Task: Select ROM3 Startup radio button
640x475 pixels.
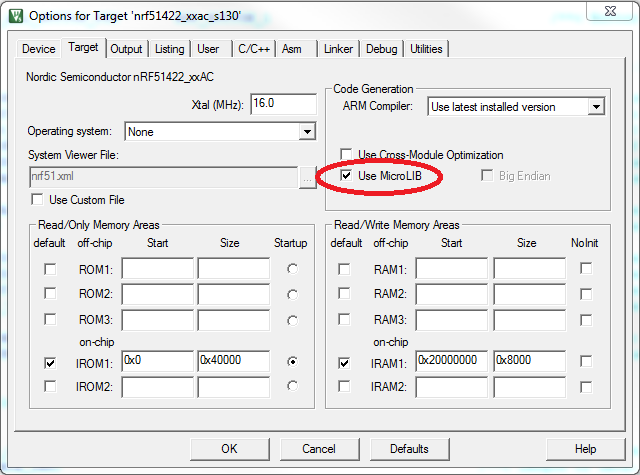Action: [292, 320]
